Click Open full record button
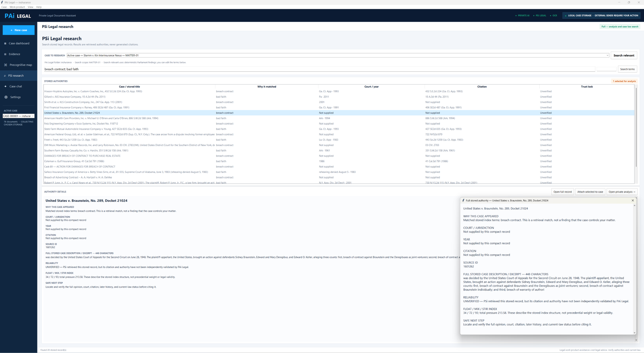 562,192
